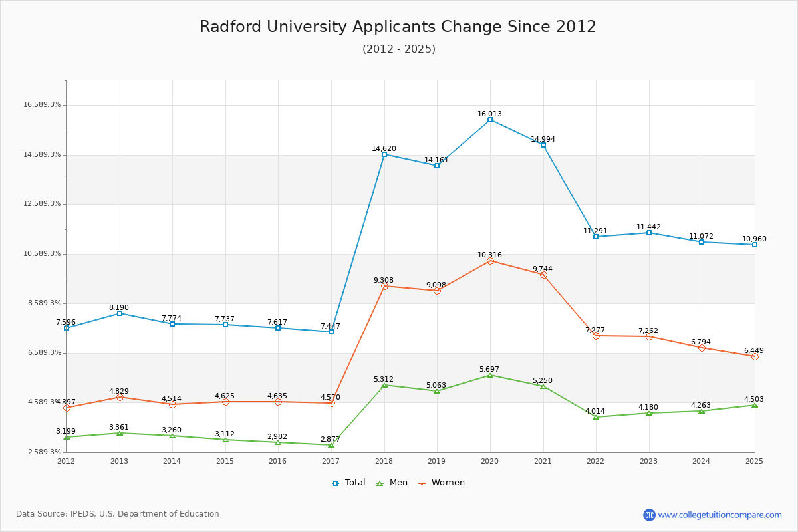Viewport: 798px width, 532px height.
Task: Click the 2022 x-axis label
Action: [596, 461]
